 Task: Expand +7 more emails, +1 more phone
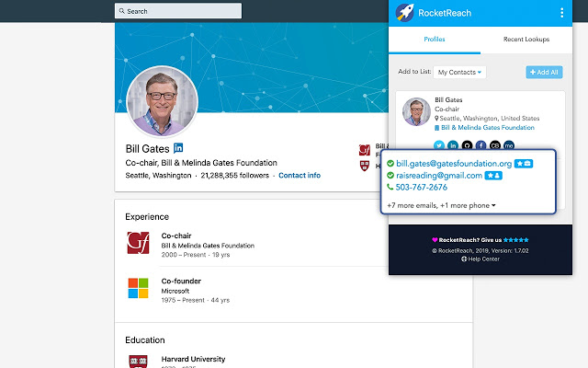point(441,205)
